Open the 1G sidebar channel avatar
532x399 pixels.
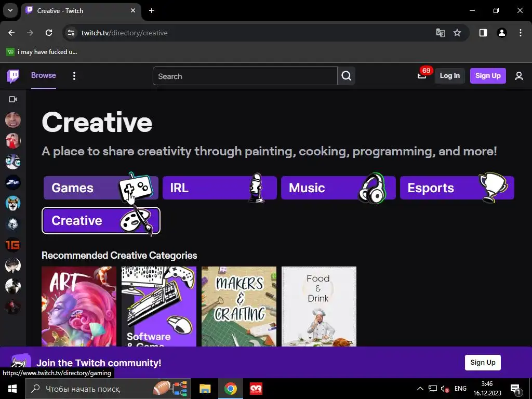tap(13, 245)
